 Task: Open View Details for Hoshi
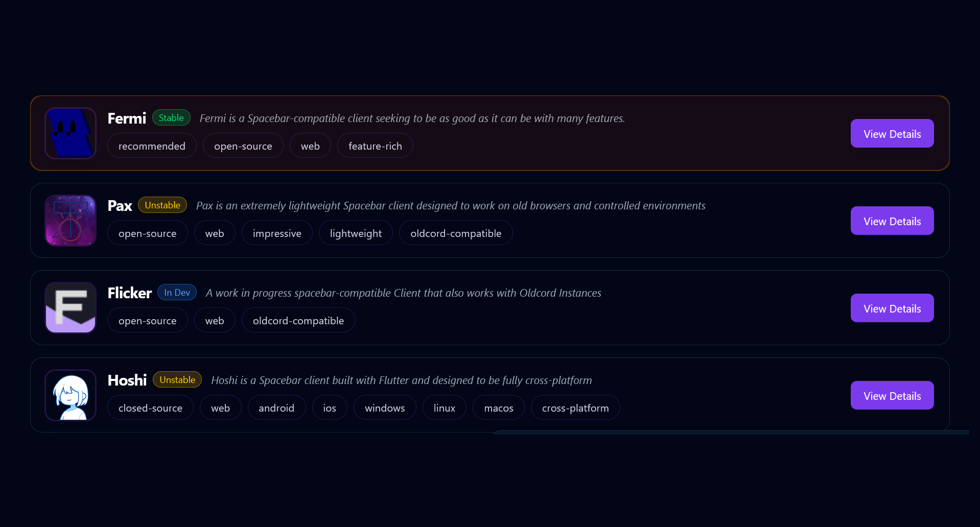point(892,396)
